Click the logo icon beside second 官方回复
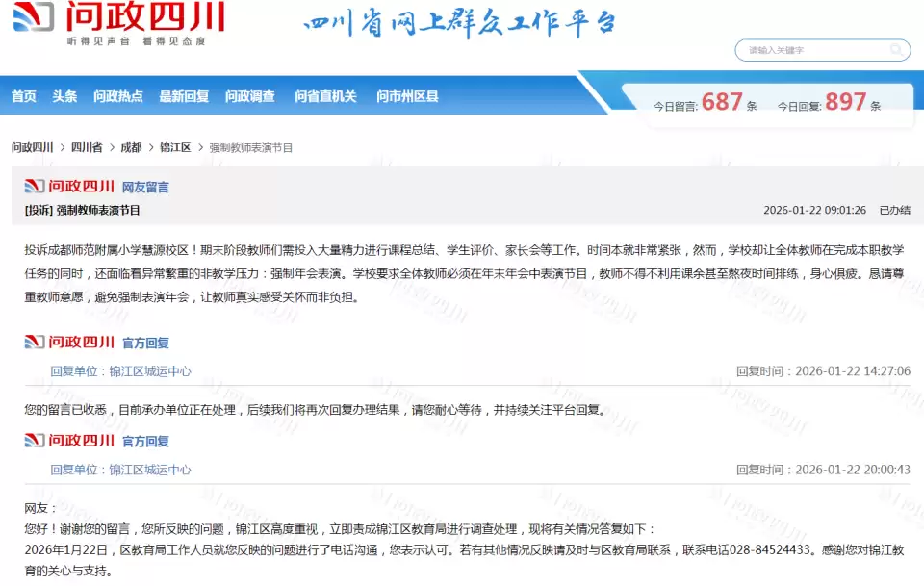This screenshot has width=924, height=586. 37,440
